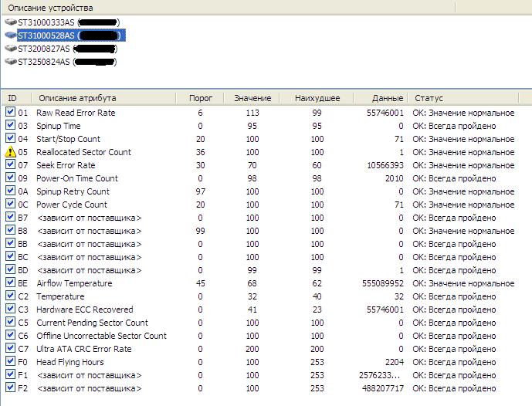Sort by the 'Значение' column header
Image resolution: width=532 pixels, height=406 pixels.
click(252, 98)
